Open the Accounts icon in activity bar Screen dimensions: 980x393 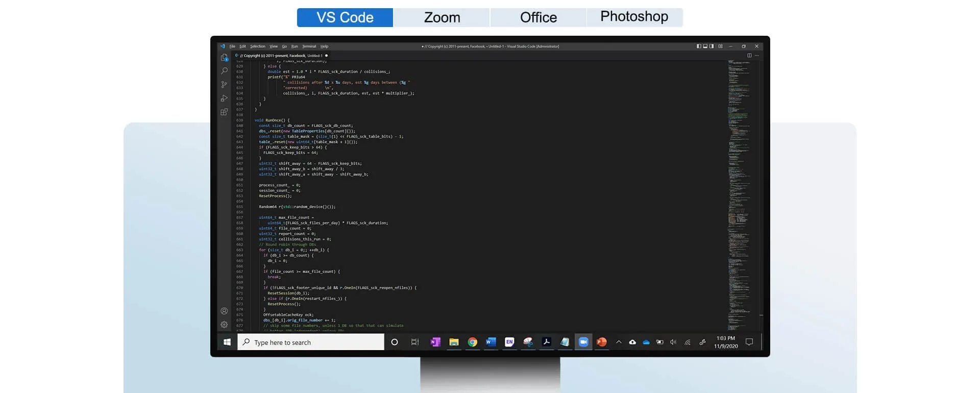(x=224, y=311)
